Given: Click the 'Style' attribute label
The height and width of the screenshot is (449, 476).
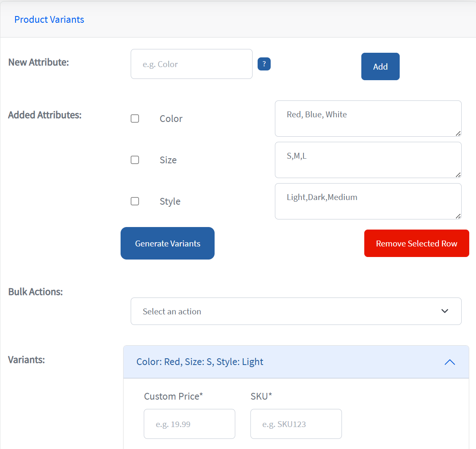Looking at the screenshot, I should 170,201.
